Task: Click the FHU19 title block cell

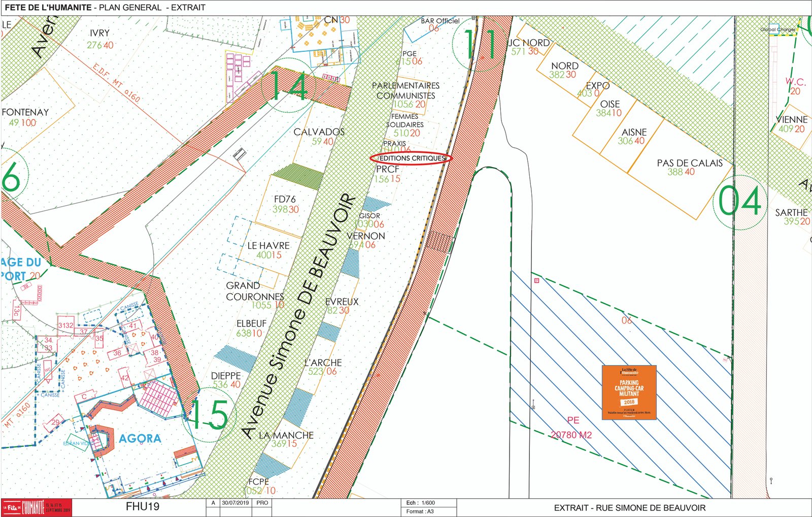Action: pyautogui.click(x=143, y=507)
